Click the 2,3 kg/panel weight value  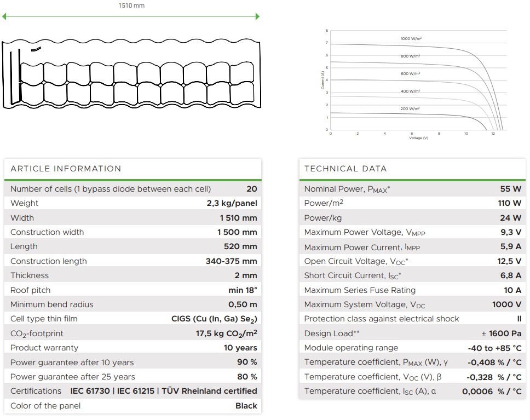(228, 203)
